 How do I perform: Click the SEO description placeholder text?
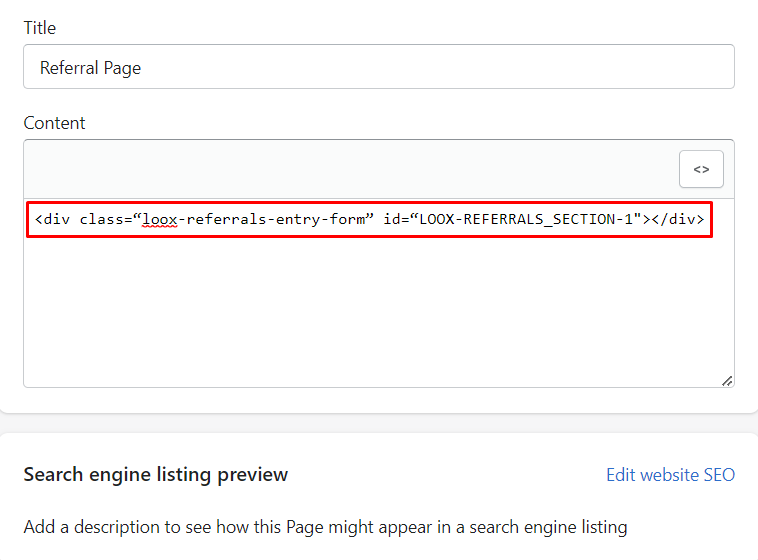pyautogui.click(x=325, y=526)
